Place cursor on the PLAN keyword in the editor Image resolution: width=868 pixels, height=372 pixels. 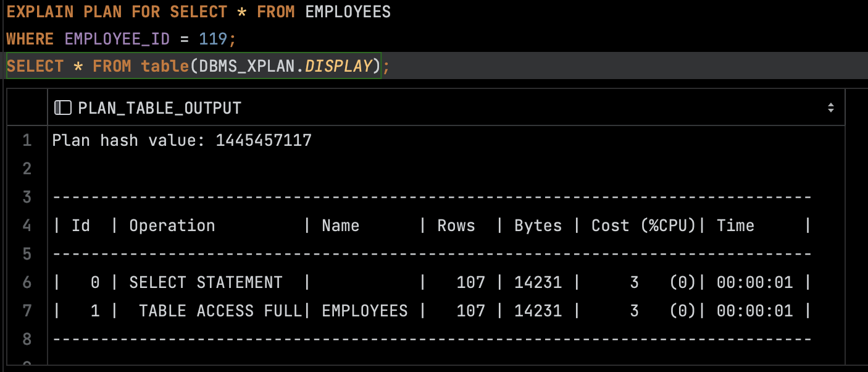[102, 12]
